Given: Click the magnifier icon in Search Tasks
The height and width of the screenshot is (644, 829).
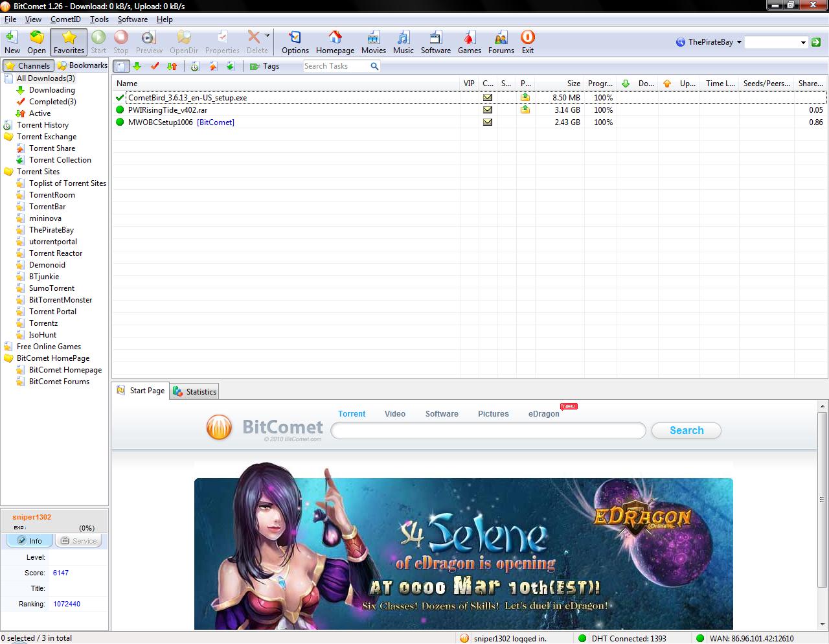Looking at the screenshot, I should coord(374,66).
